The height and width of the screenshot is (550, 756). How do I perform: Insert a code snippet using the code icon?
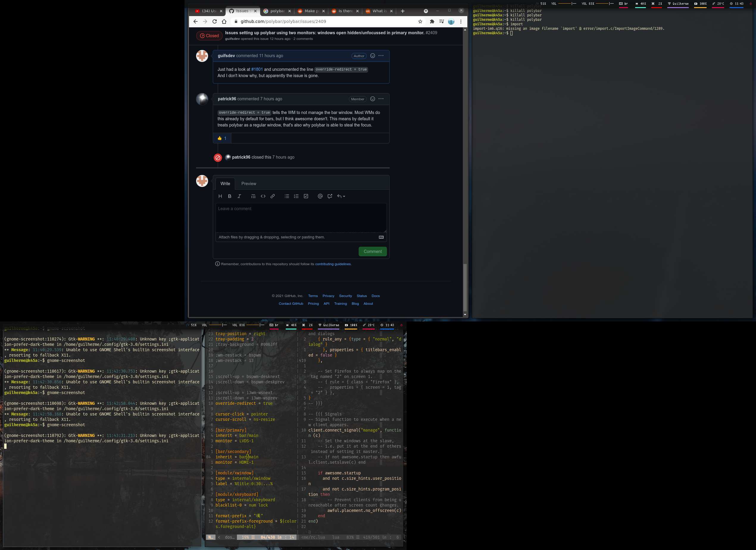pos(263,196)
